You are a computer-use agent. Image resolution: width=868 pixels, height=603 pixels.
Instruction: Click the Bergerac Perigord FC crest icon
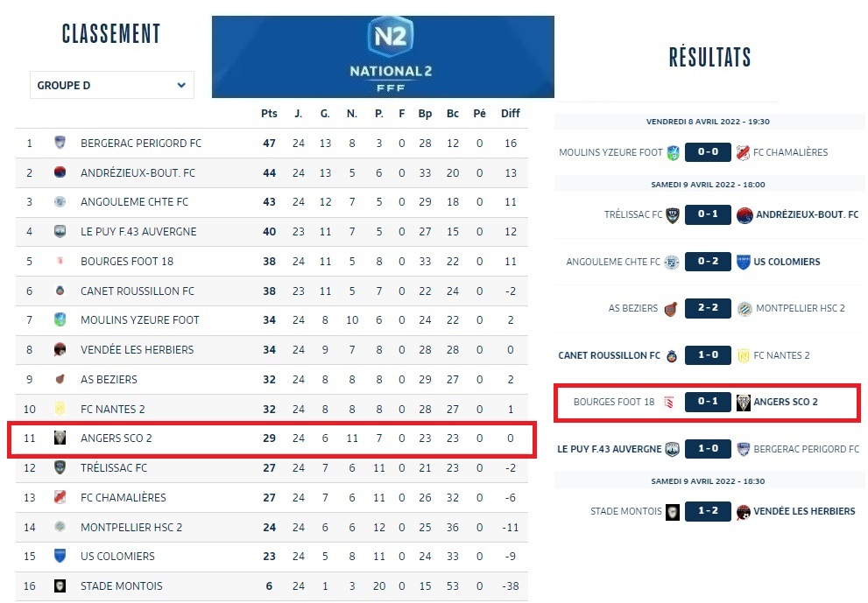pyautogui.click(x=60, y=143)
